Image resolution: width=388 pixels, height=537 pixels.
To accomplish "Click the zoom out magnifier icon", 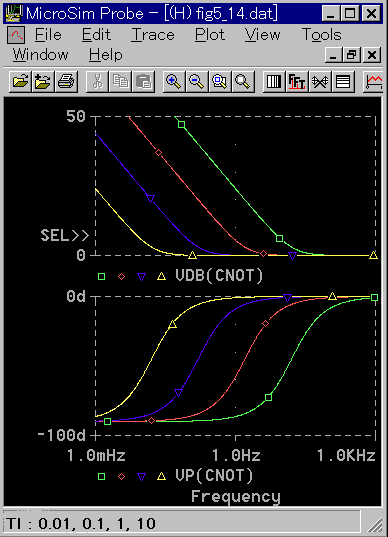I will pos(197,82).
